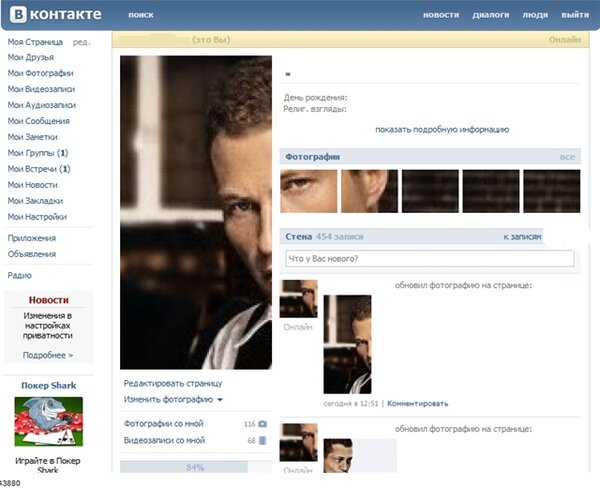Log out using выйти
The height and width of the screenshot is (488, 600).
(575, 15)
